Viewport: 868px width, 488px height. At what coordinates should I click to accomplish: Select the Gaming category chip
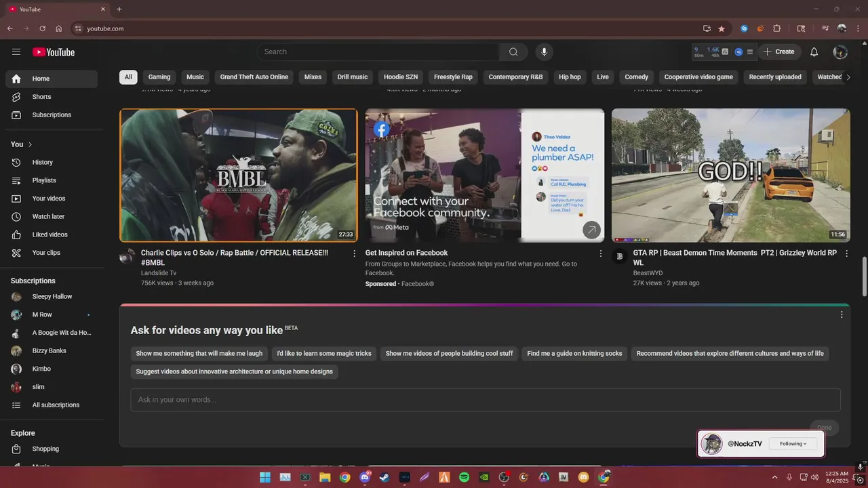[x=159, y=77]
